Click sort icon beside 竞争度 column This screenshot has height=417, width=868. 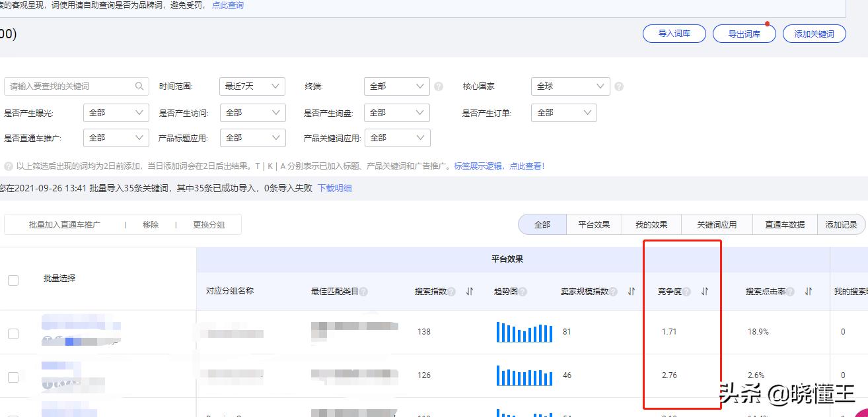[x=704, y=292]
